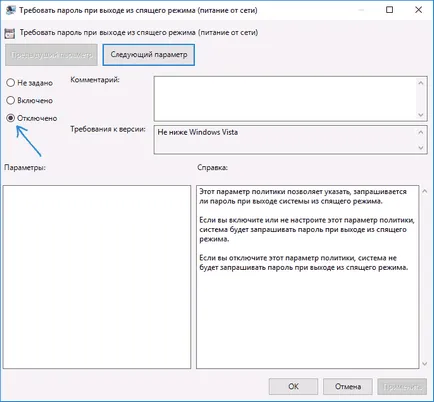Click the 'Комментарий:' label
This screenshot has height=402, width=434.
[x=95, y=80]
